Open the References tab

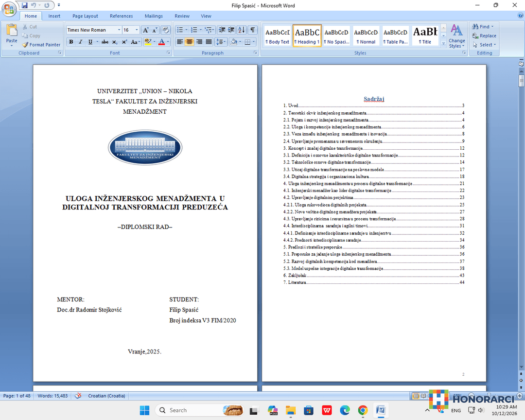tap(121, 16)
